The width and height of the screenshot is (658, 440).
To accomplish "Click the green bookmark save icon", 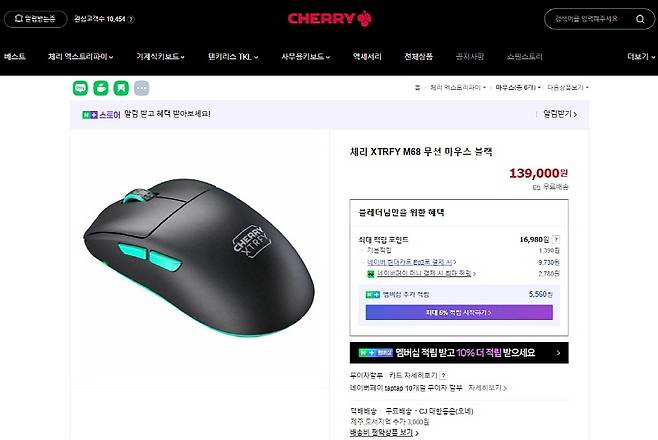I will 121,88.
